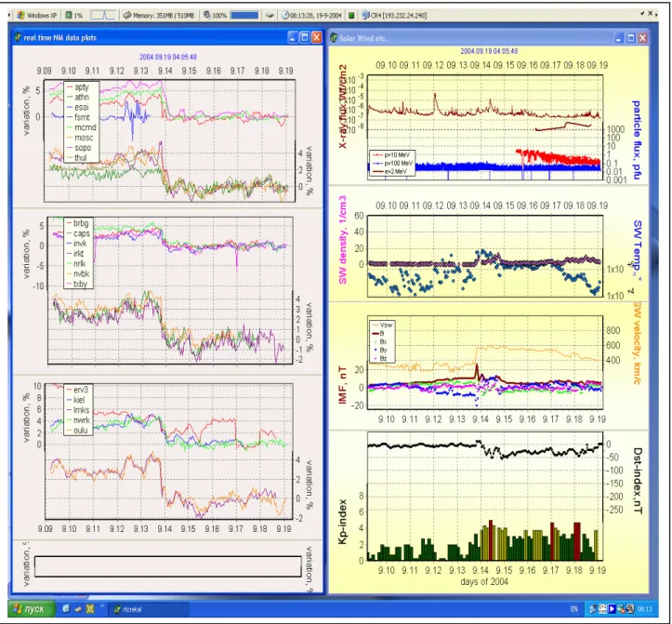This screenshot has height=624, width=672.
Task: Click the particle flux, pfu axis label
Action: click(x=637, y=139)
